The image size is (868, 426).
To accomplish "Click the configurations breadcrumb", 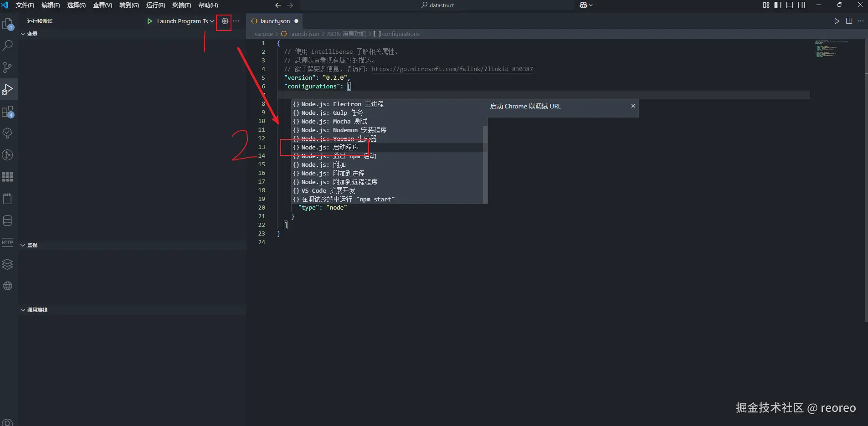I will (396, 34).
